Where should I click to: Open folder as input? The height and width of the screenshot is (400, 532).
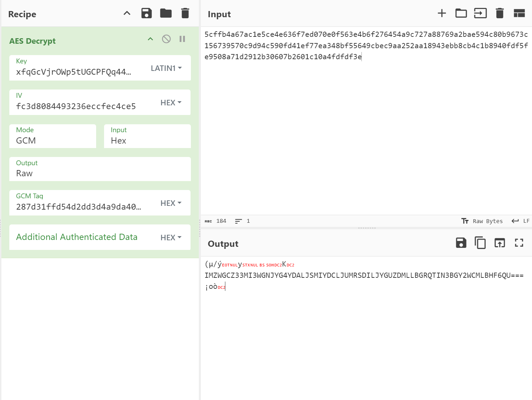point(461,13)
